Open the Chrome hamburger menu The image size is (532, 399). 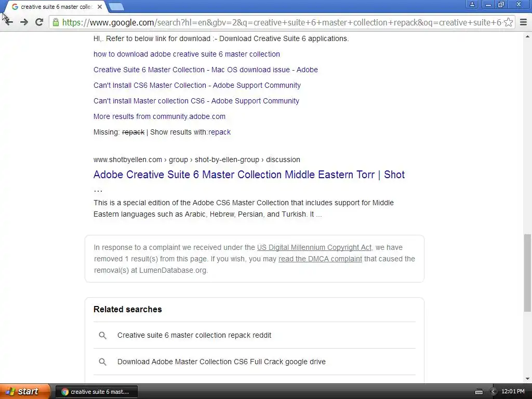pyautogui.click(x=523, y=22)
